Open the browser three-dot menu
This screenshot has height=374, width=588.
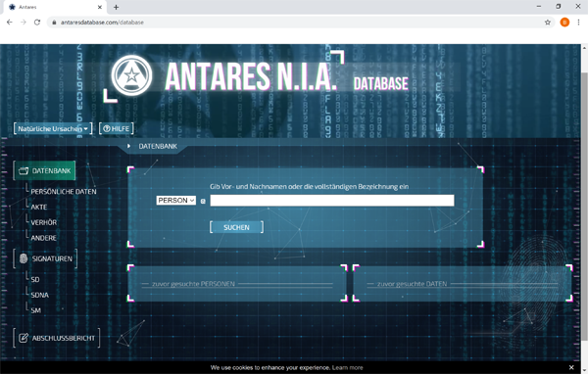coord(578,23)
